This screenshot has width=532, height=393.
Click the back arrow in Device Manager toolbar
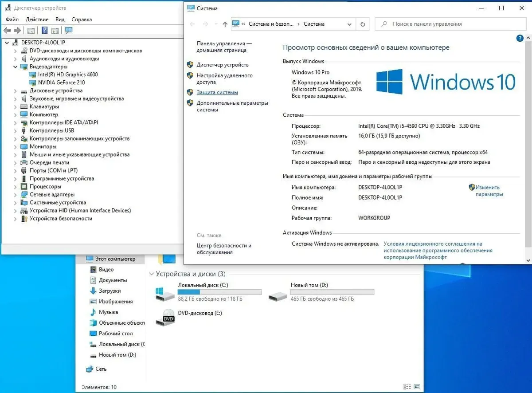[7, 31]
